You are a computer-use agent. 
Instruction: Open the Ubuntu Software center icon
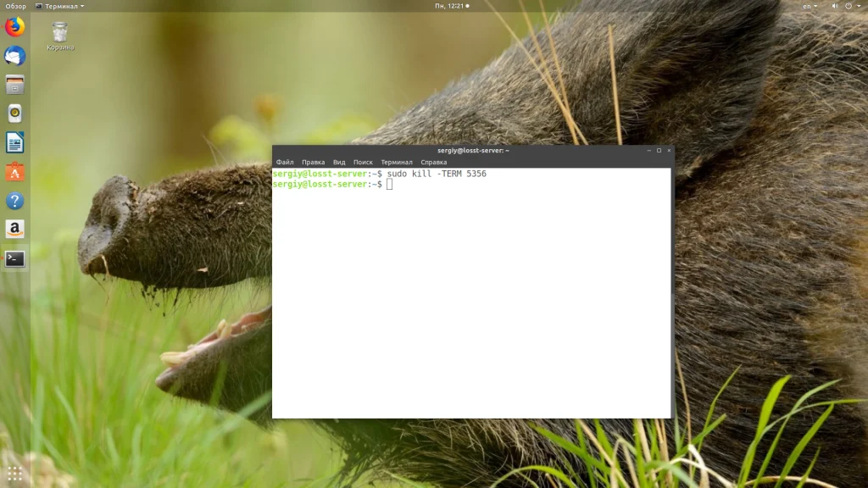tap(15, 172)
